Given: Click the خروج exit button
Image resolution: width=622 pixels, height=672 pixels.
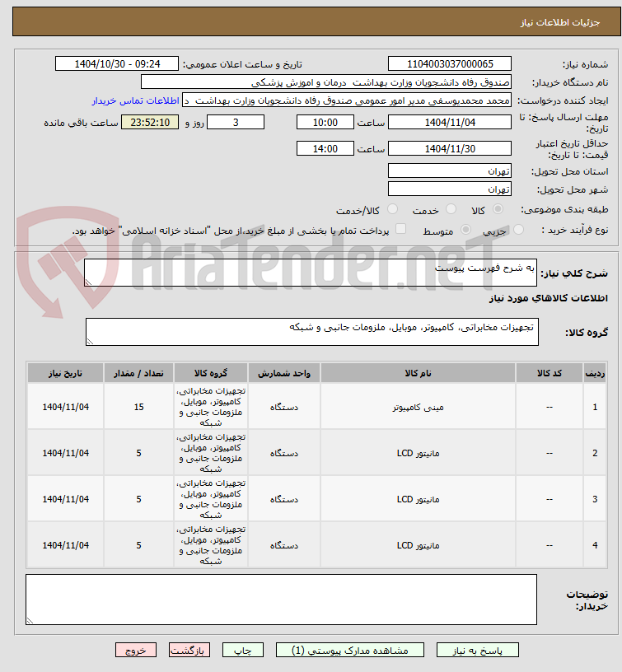Looking at the screenshot, I should click(x=136, y=650).
